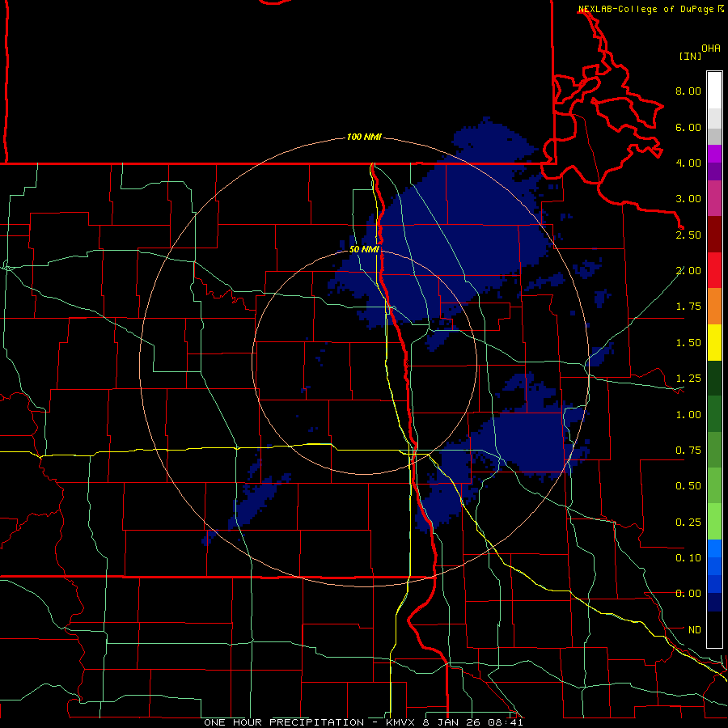Image resolution: width=728 pixels, height=728 pixels.
Task: Click the KMVX radar site identifier
Action: [x=401, y=722]
